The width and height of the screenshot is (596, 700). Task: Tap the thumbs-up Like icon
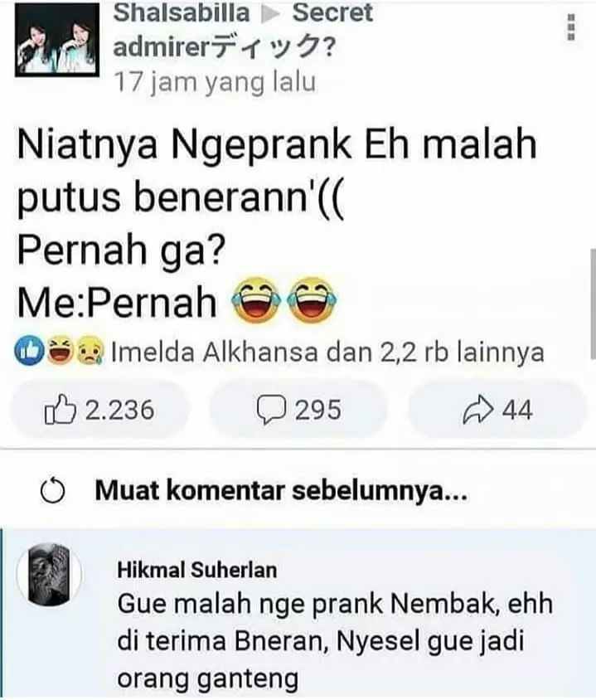pos(60,410)
